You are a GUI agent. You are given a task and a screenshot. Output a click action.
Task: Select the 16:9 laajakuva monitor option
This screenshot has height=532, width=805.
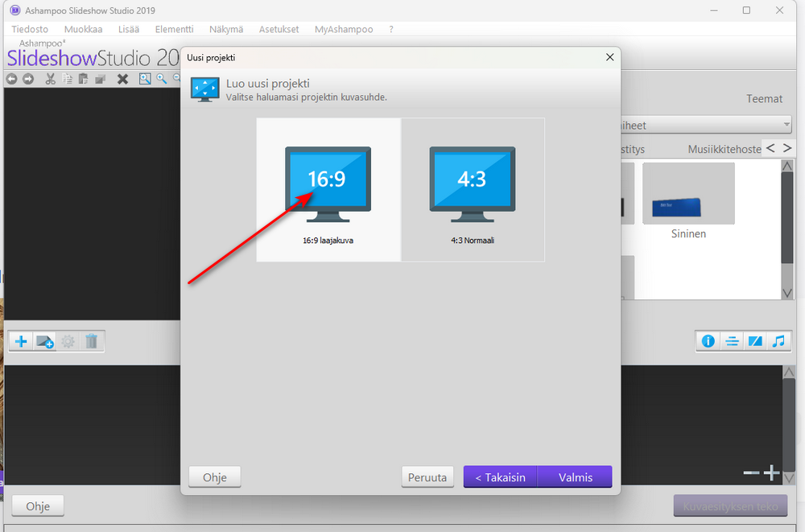pos(328,189)
